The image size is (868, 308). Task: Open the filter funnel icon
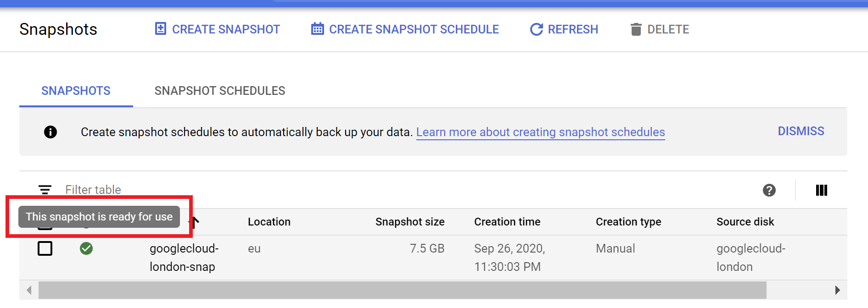point(45,189)
